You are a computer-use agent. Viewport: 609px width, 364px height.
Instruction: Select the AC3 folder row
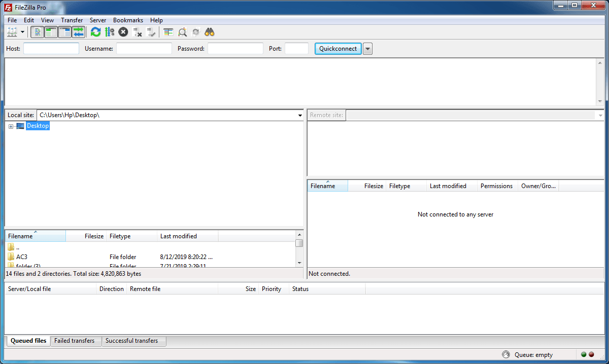[x=150, y=257]
